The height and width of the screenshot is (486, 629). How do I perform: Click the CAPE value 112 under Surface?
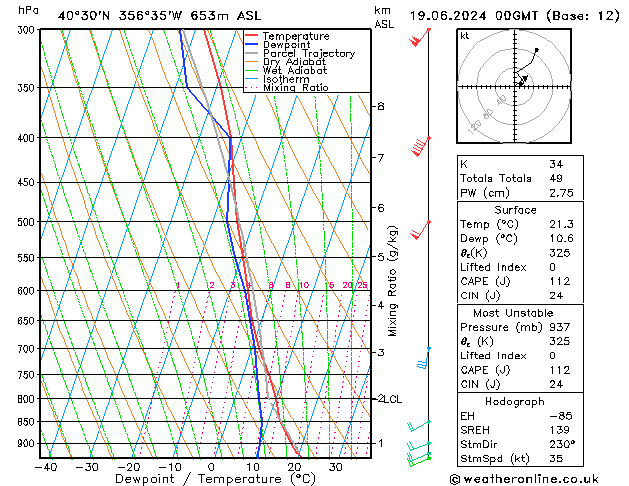[556, 281]
